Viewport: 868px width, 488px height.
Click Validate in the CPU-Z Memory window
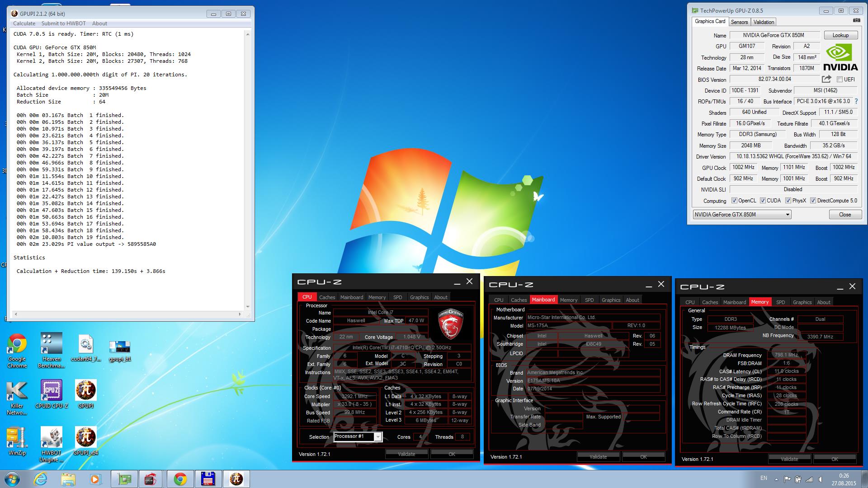[789, 459]
